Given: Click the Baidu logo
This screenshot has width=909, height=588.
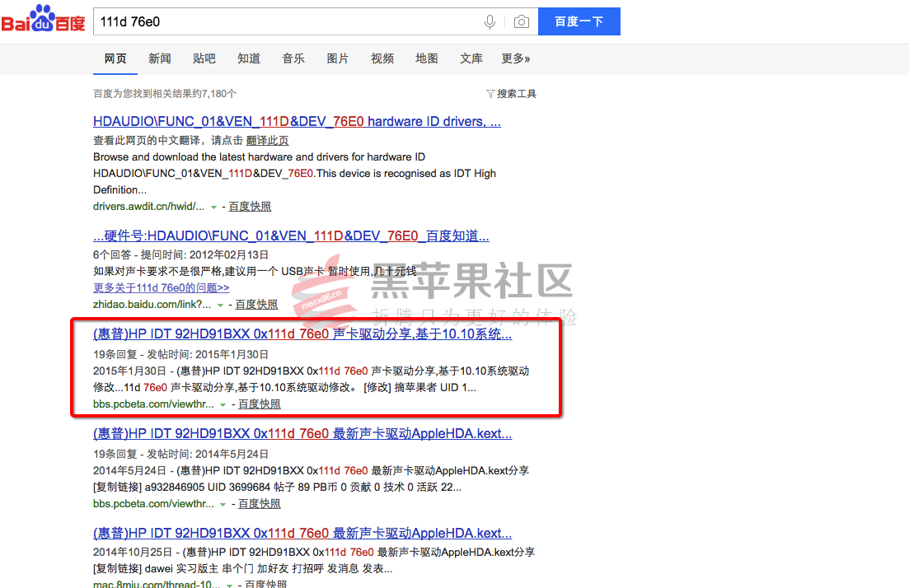Looking at the screenshot, I should (43, 19).
